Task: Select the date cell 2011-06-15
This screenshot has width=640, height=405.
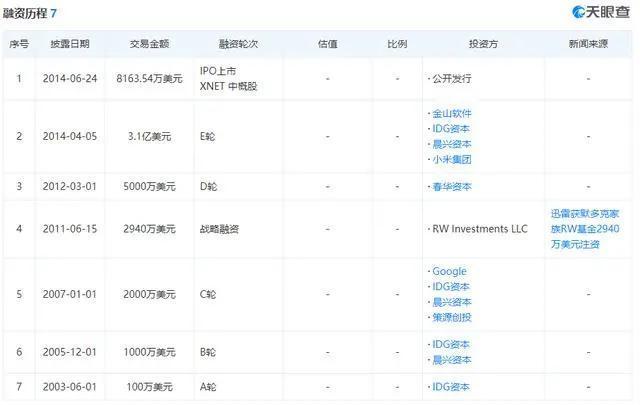Action: 70,229
